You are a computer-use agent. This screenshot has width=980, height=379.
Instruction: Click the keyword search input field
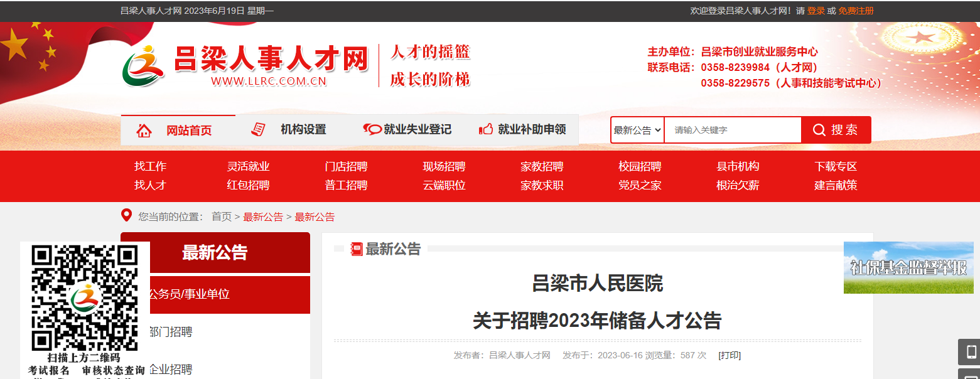(x=733, y=130)
